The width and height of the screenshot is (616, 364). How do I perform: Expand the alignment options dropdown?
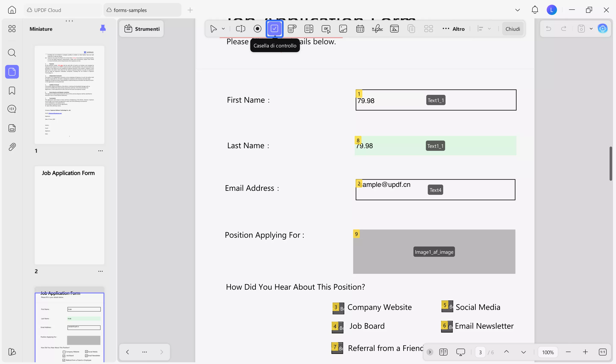pyautogui.click(x=490, y=28)
